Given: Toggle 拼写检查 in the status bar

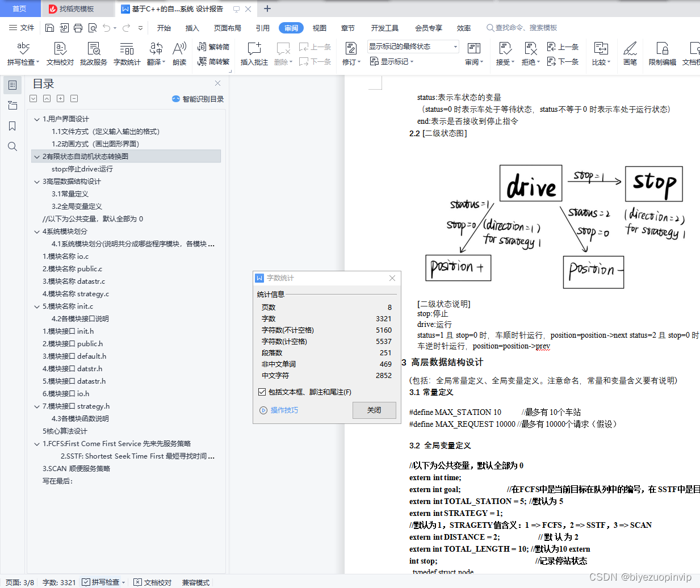Looking at the screenshot, I should [x=103, y=582].
